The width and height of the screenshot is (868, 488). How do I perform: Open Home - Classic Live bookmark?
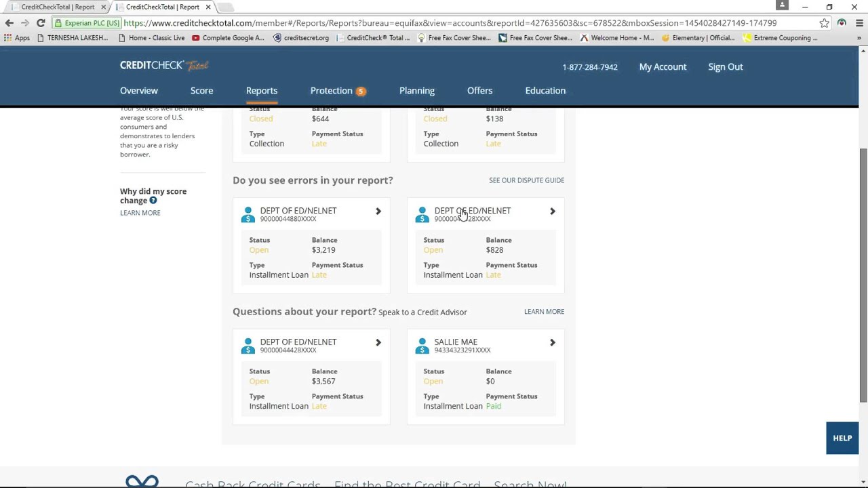point(151,38)
